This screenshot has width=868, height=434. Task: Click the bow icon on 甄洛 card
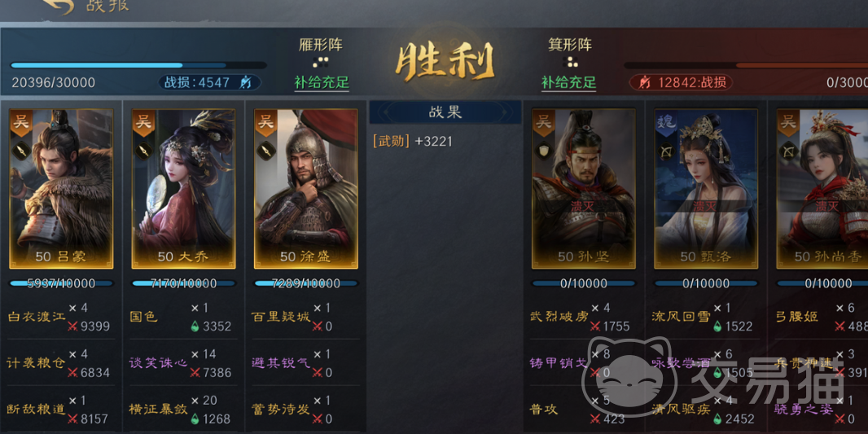(x=666, y=150)
